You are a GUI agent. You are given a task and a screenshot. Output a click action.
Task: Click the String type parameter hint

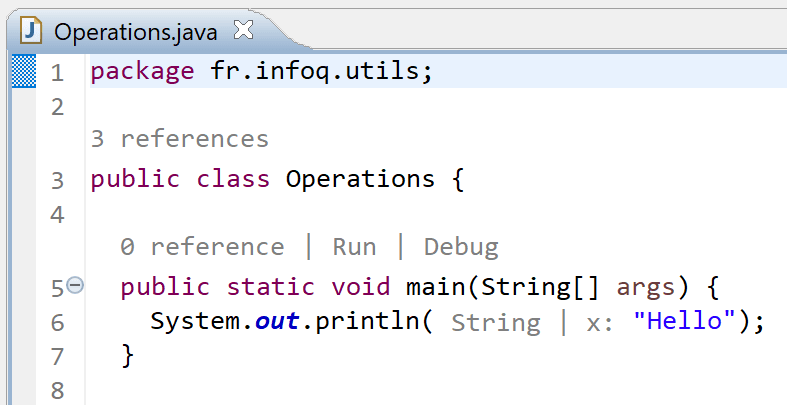tap(496, 323)
